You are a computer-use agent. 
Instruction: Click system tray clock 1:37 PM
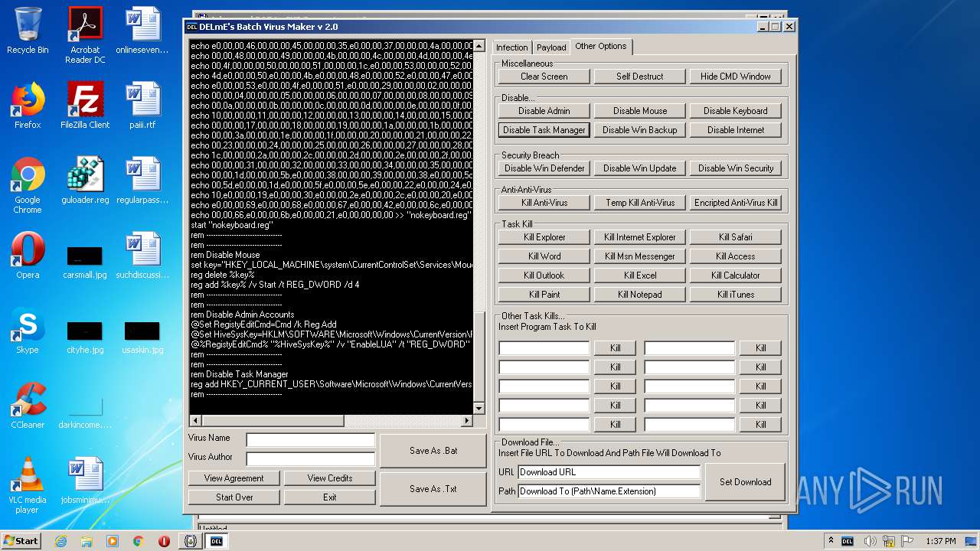coord(940,541)
